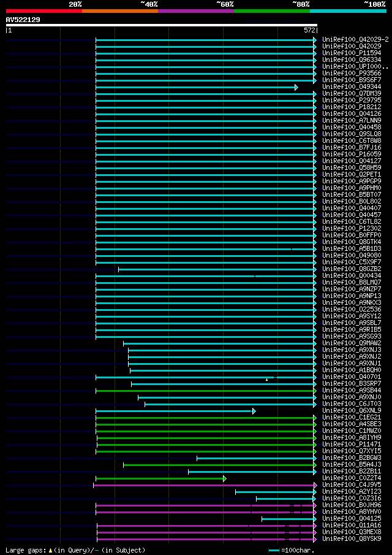Click label UniRef100_A9SB44
The height and width of the screenshot is (555, 392).
coord(352,391)
